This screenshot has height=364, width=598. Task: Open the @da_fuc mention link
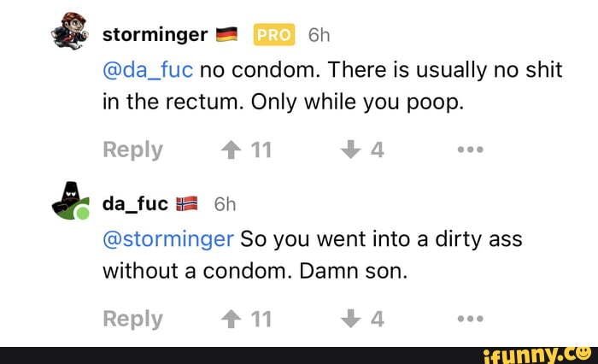[147, 70]
